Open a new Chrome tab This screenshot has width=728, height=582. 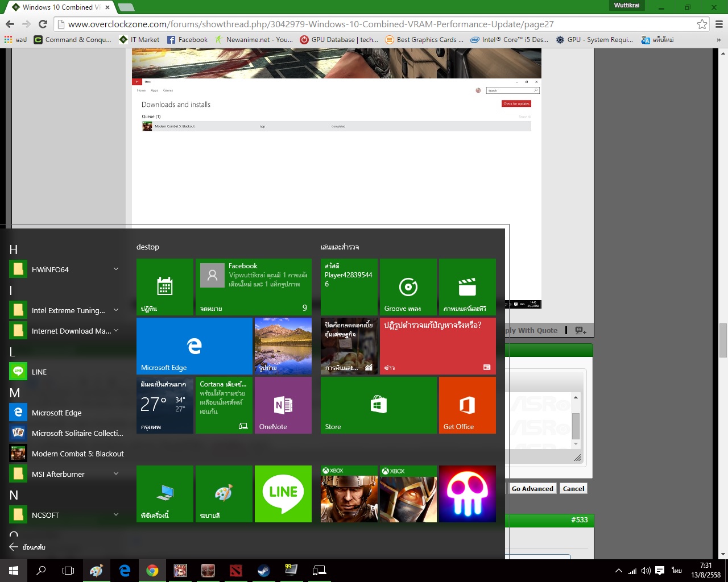126,7
